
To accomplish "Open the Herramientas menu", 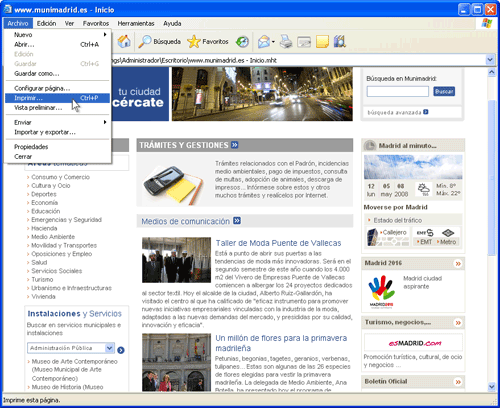I will click(136, 23).
